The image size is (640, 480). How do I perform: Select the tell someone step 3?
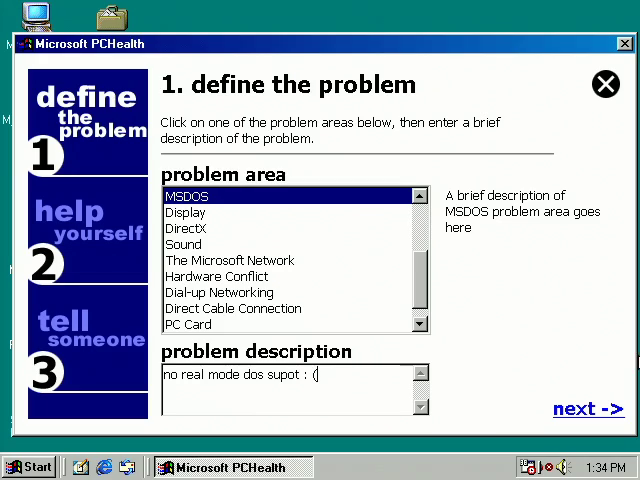pyautogui.click(x=88, y=338)
